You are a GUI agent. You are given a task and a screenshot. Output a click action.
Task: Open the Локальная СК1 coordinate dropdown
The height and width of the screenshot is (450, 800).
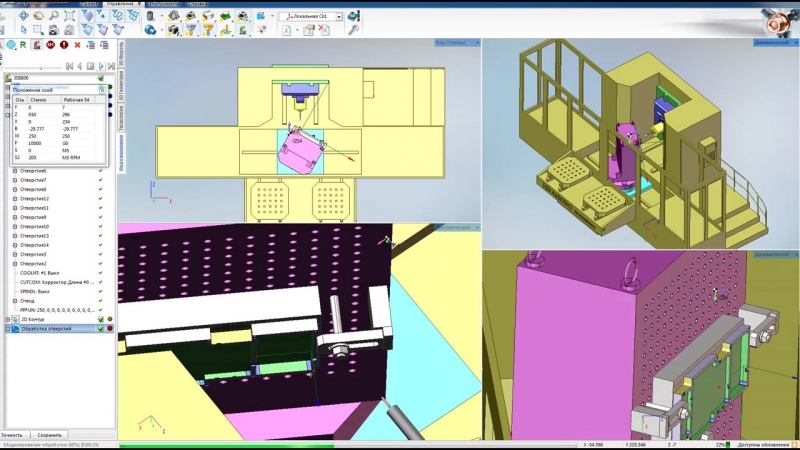[x=338, y=16]
